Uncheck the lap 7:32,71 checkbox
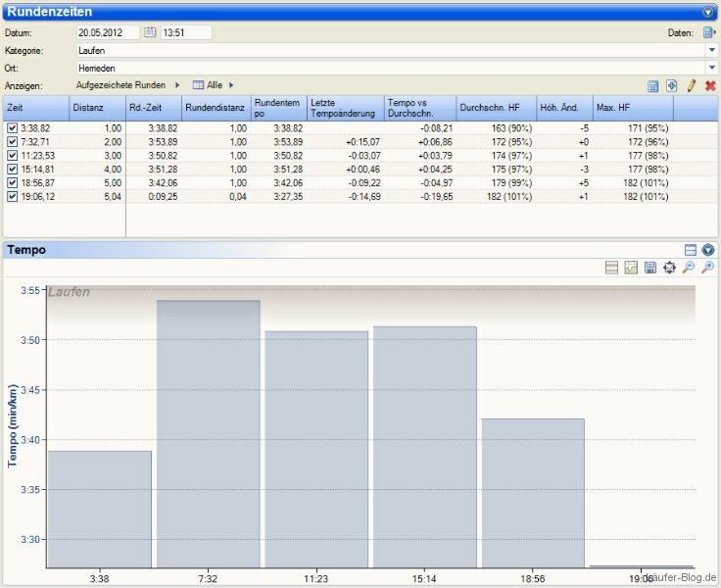Viewport: 721px width, 588px height. [13, 142]
